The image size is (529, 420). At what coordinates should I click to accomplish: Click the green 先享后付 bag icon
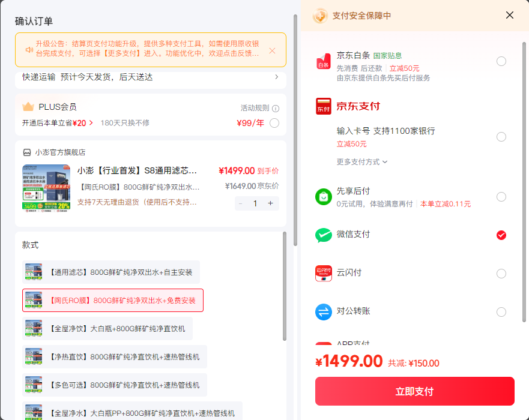coord(323,197)
